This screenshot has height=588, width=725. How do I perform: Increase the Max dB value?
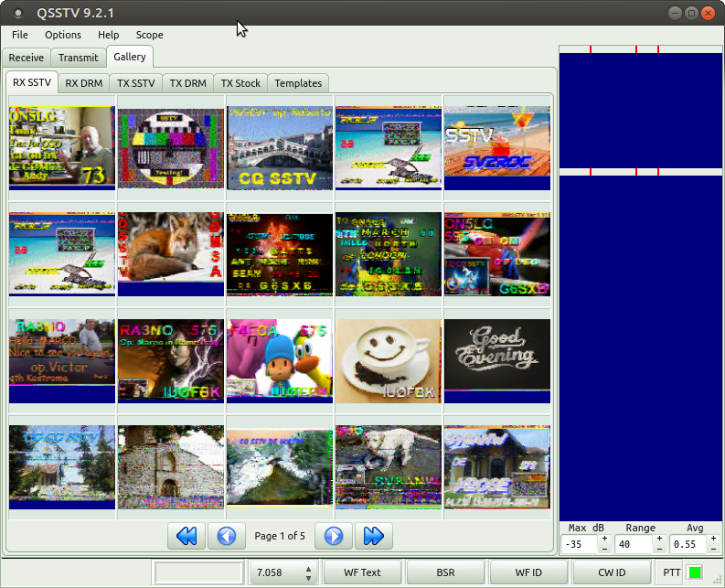[x=604, y=539]
